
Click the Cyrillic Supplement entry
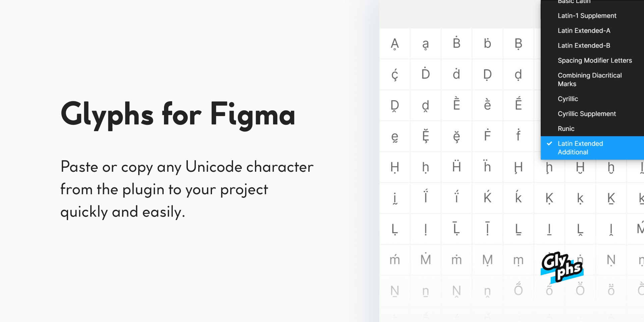click(587, 114)
